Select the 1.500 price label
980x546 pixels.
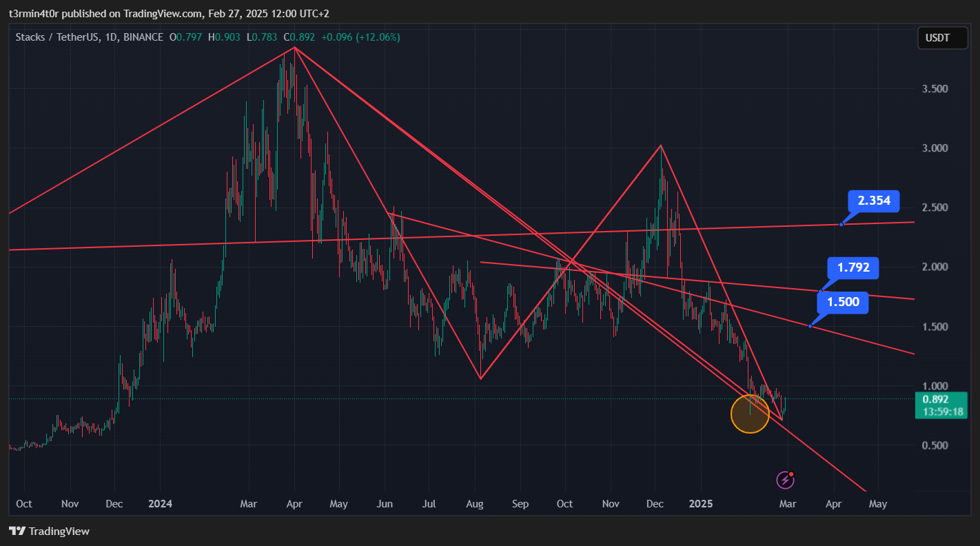[843, 302]
